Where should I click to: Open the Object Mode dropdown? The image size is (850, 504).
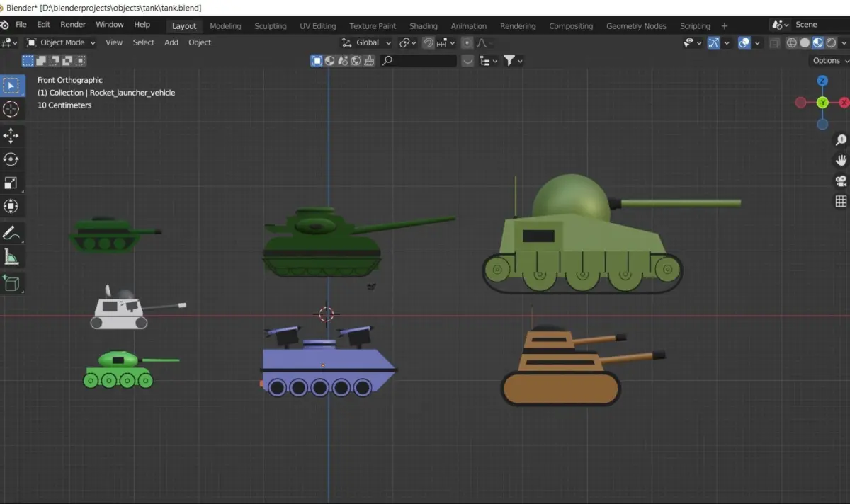click(x=62, y=42)
